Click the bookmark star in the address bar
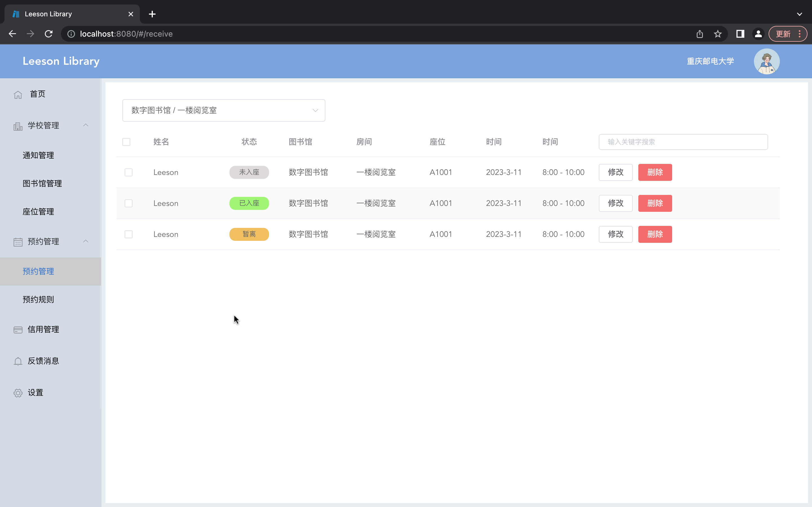 (x=718, y=34)
